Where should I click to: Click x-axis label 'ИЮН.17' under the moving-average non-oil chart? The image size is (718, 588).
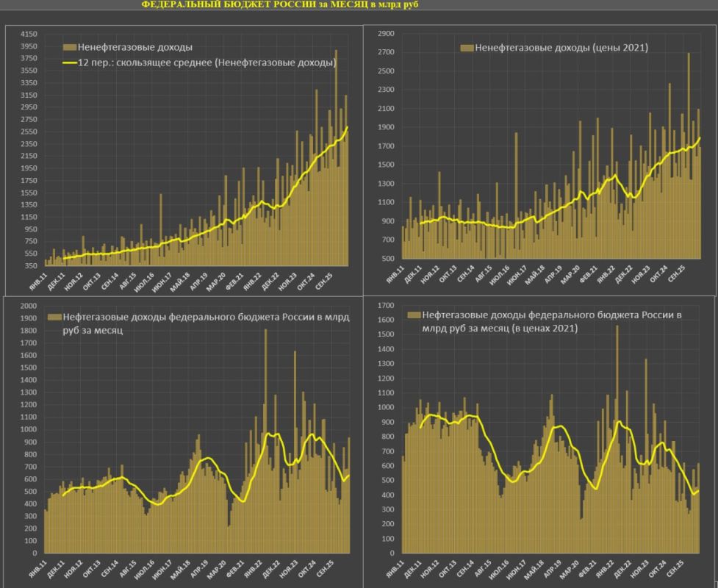162,282
